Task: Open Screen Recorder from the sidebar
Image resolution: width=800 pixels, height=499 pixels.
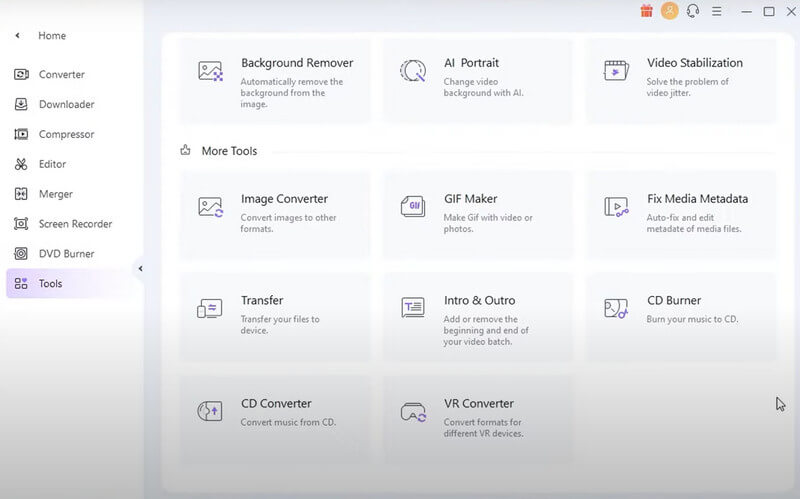Action: 75,224
